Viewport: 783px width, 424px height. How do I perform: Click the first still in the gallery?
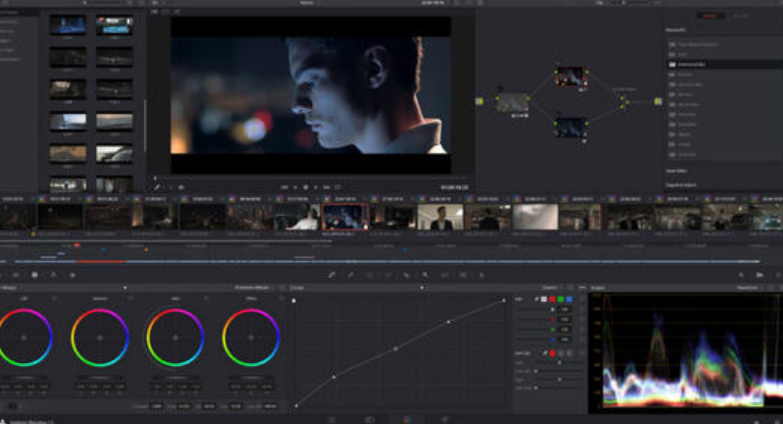pos(68,26)
